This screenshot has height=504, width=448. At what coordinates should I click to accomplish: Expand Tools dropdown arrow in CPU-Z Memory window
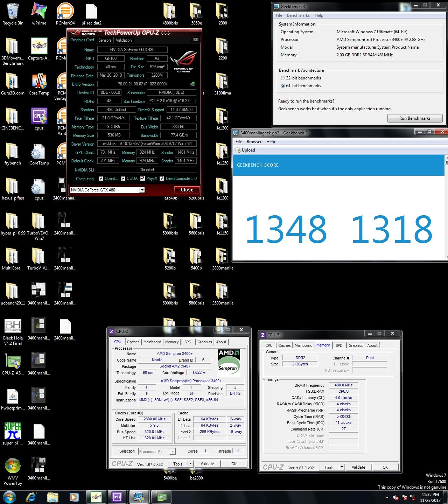342,467
